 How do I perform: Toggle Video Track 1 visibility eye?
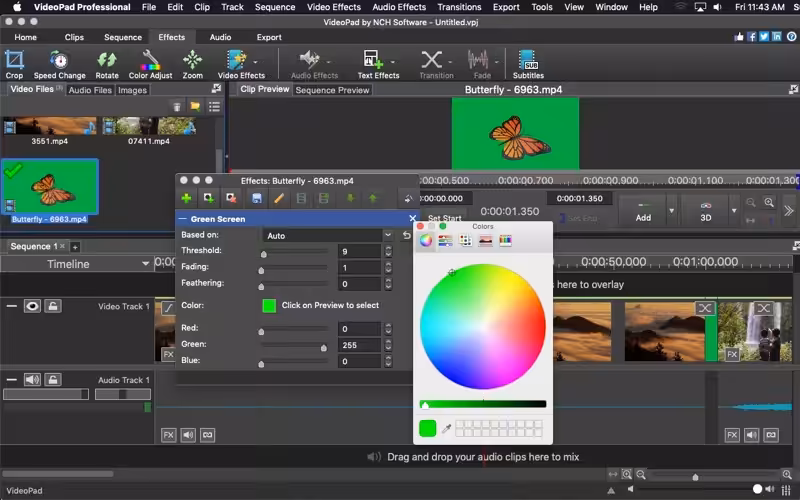pyautogui.click(x=32, y=306)
